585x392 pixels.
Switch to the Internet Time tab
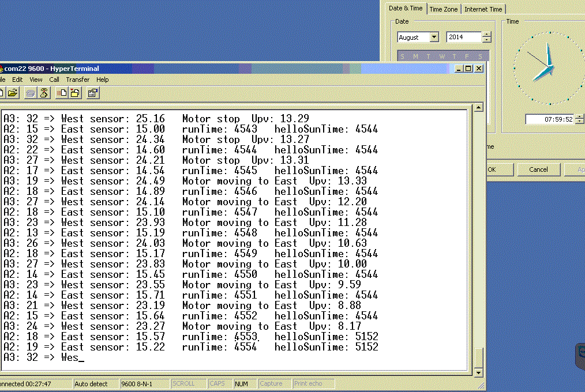483,9
